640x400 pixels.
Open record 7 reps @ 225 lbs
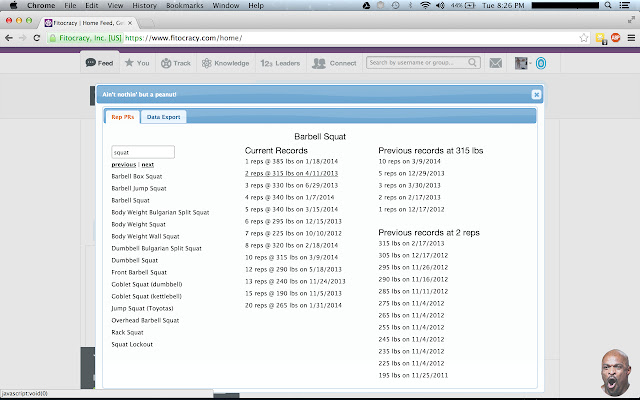tap(293, 233)
